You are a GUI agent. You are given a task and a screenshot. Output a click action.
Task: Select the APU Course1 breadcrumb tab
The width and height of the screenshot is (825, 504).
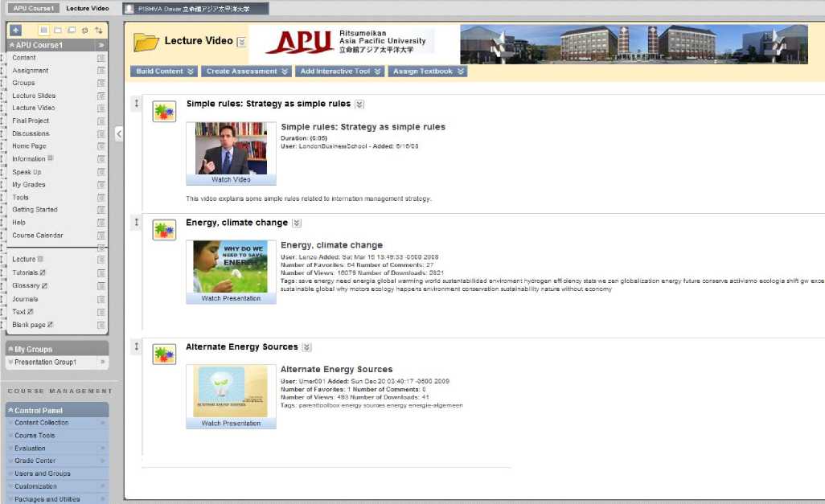point(33,8)
